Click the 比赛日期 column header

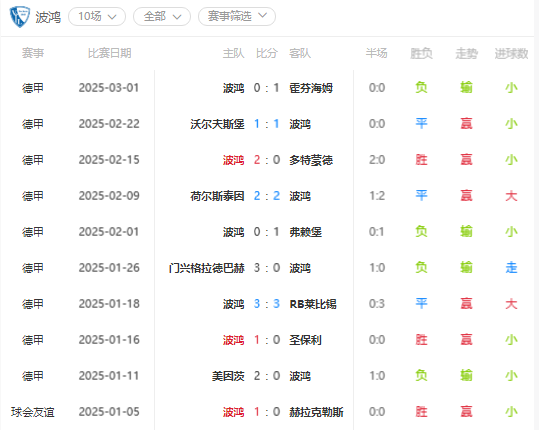tap(109, 53)
